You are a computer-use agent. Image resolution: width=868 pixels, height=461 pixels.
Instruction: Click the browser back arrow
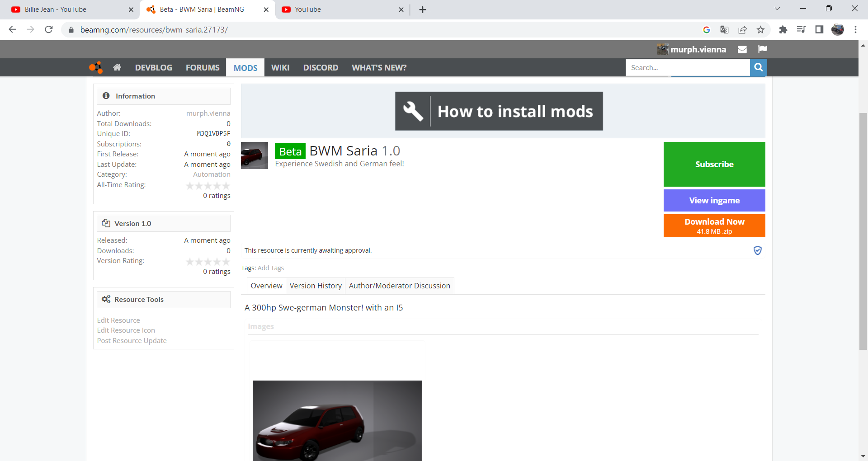click(x=13, y=29)
